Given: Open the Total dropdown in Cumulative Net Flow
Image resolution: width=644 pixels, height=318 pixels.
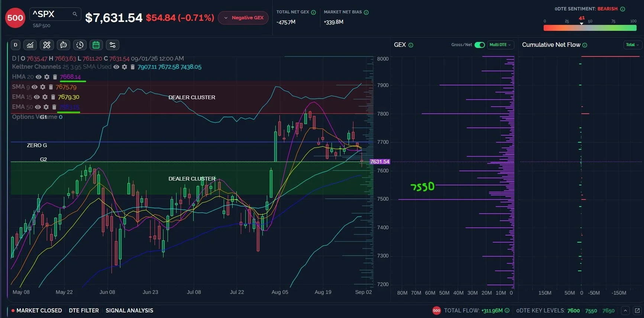Looking at the screenshot, I should point(632,45).
